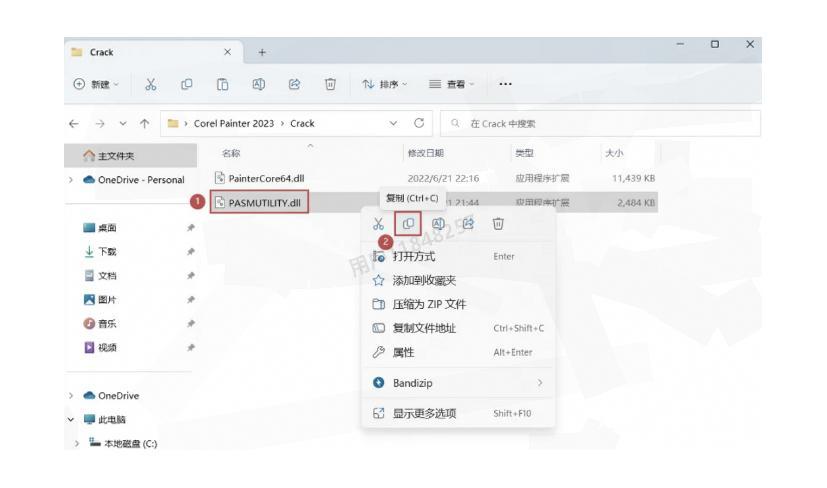827x488 pixels.
Task: Sort by the 名称 column header
Action: coord(231,154)
